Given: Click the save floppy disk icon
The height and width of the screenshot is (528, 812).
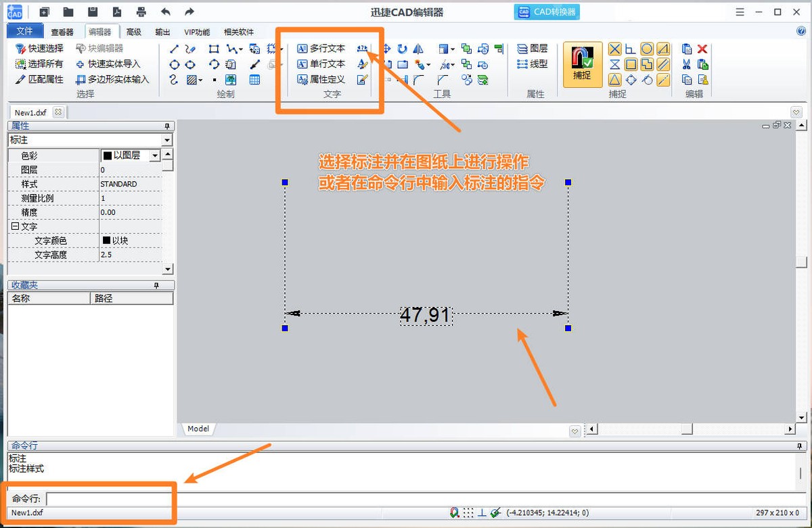Looking at the screenshot, I should (x=93, y=11).
